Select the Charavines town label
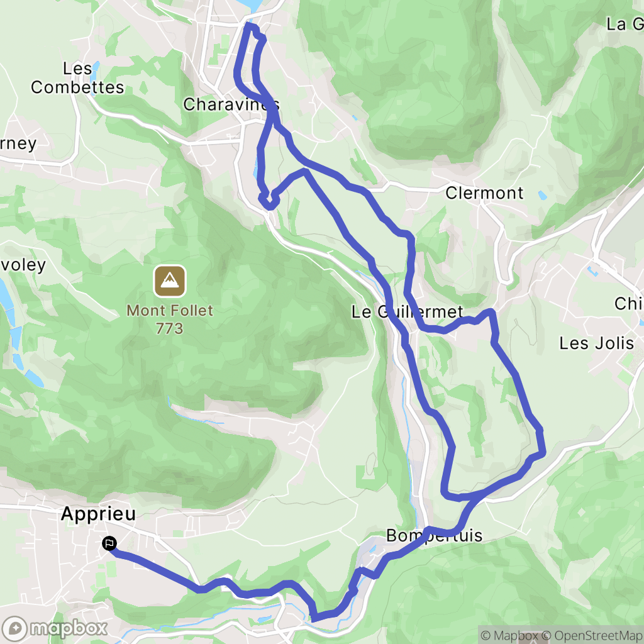Screen dimensions: 644x644 (x=231, y=104)
